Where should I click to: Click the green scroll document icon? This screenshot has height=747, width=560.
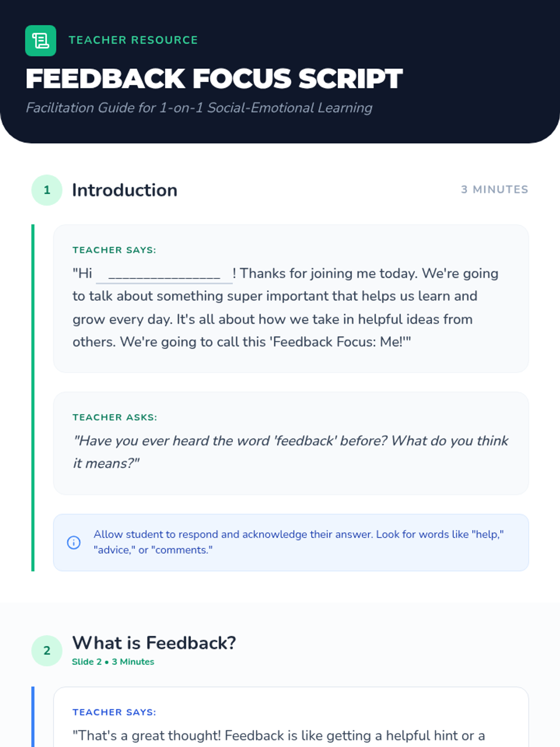pyautogui.click(x=41, y=41)
